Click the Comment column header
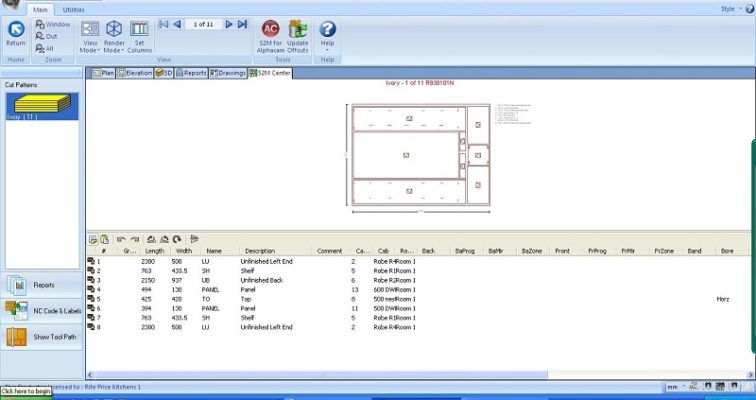Viewport: 756px width, 400px height. coord(329,251)
